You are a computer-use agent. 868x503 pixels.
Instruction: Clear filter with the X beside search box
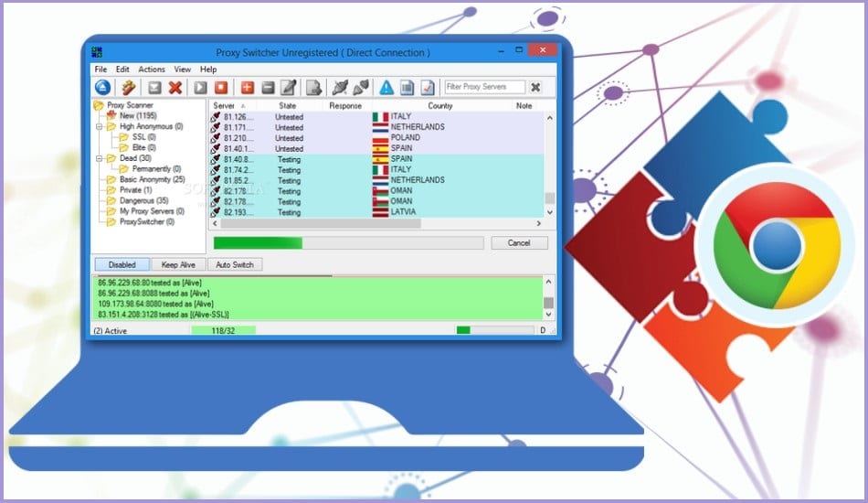tap(535, 88)
